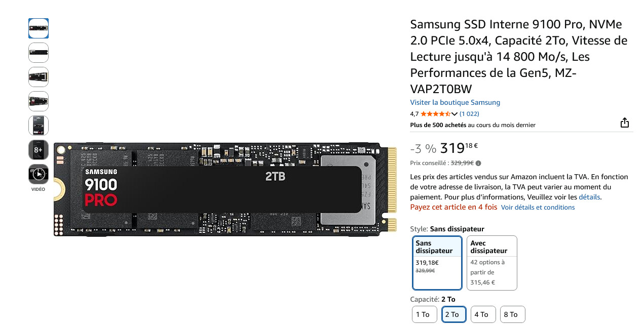Select the Sans dissipateur style option

(437, 263)
